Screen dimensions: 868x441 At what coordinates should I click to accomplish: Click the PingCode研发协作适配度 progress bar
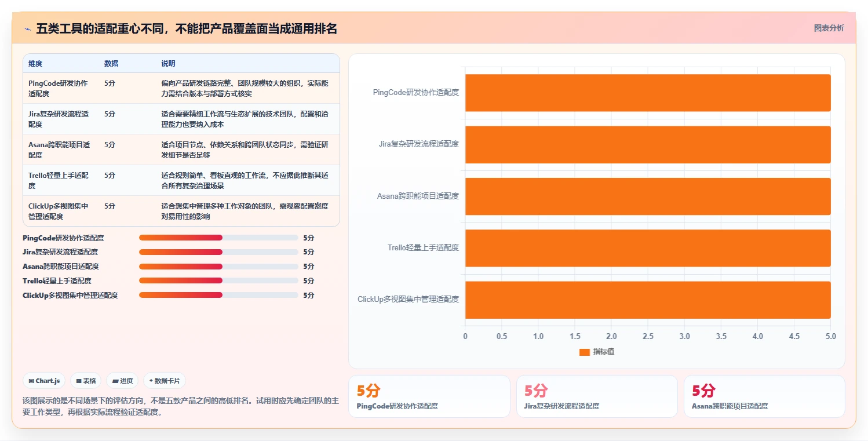pos(218,238)
